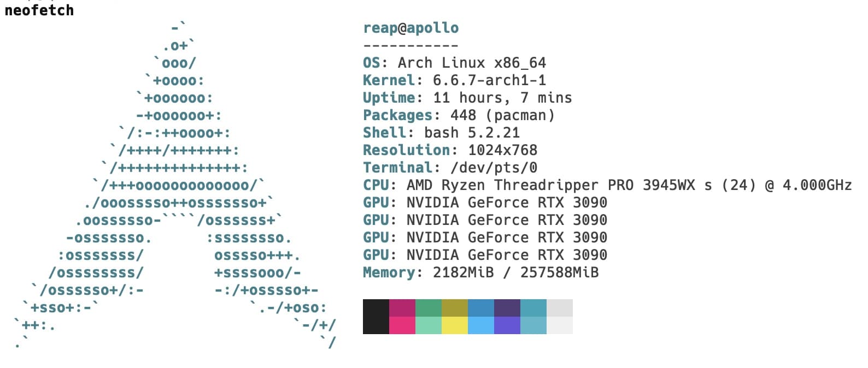The image size is (868, 368).
Task: Click the dark magenta color block
Action: (x=402, y=308)
